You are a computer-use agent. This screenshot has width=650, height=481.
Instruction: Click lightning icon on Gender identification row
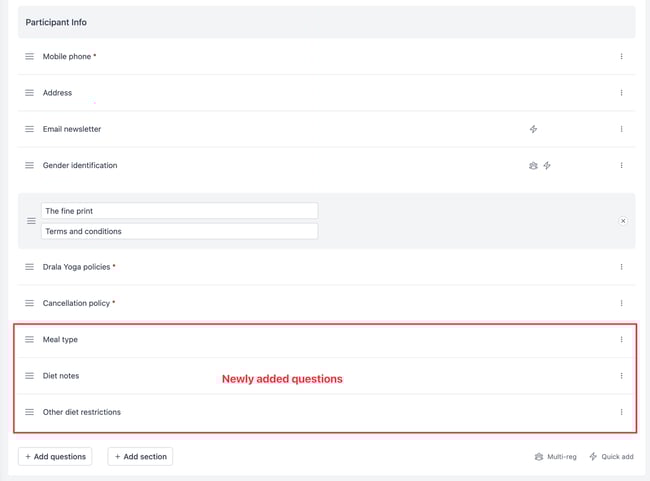[x=547, y=165]
